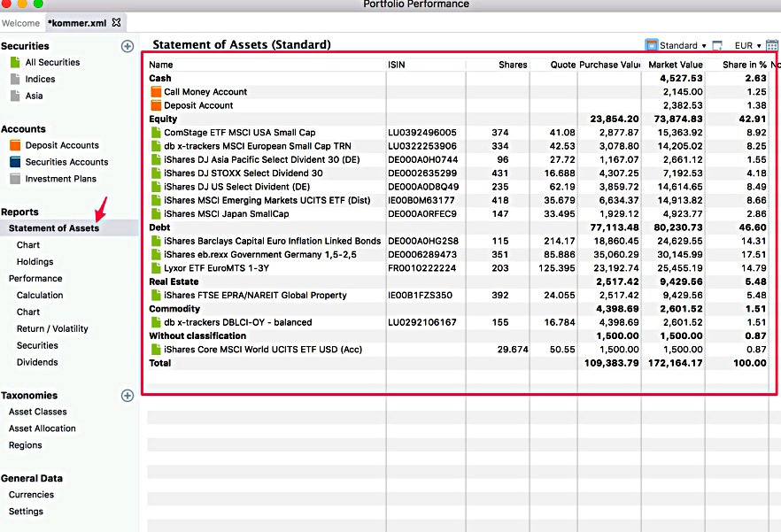This screenshot has height=532, width=781.
Task: Open Chart under Performance
Action: click(x=28, y=312)
